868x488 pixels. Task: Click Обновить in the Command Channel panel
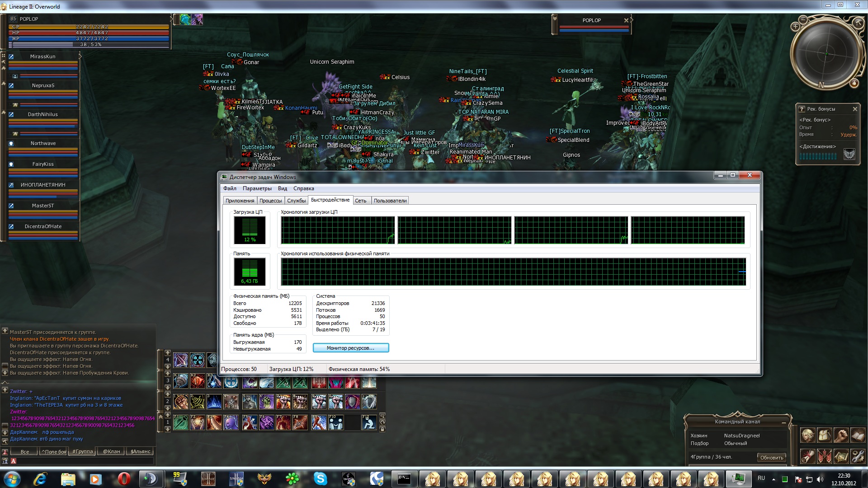click(x=772, y=458)
